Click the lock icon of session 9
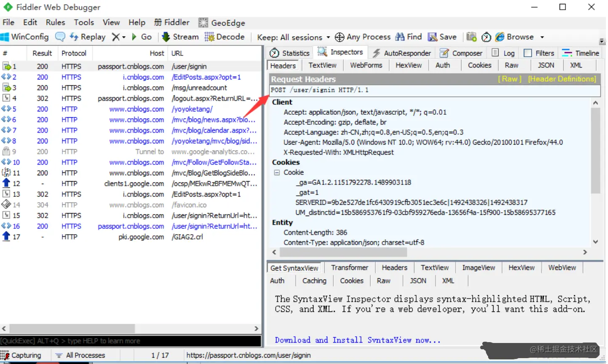The height and width of the screenshot is (364, 608). pyautogui.click(x=6, y=151)
